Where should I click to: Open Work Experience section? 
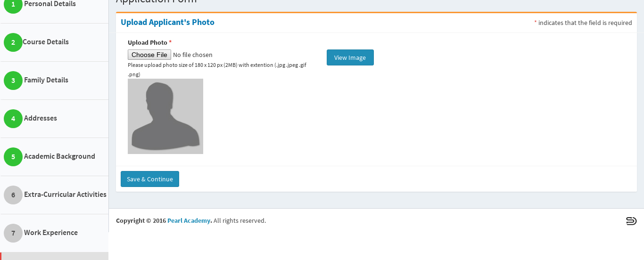pos(51,233)
